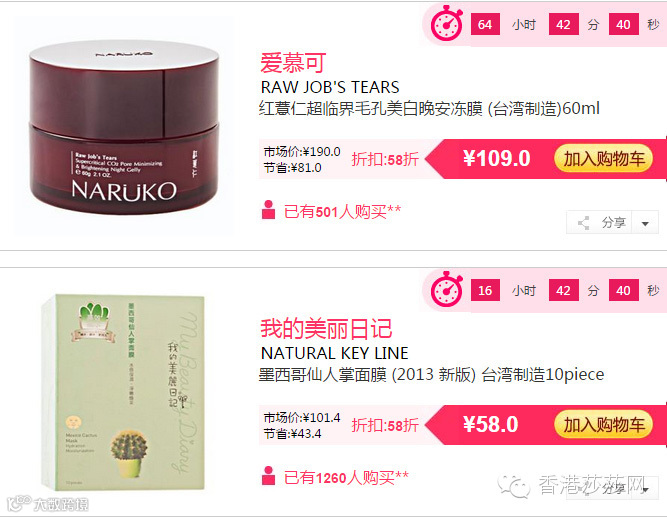Click the stopwatch icon for cactus mask deal
This screenshot has height=518, width=667.
click(447, 289)
